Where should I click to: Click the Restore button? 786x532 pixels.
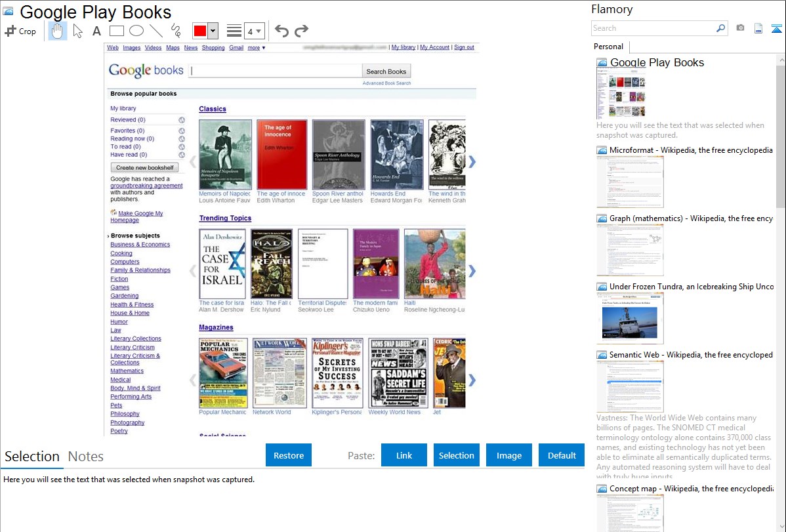(289, 455)
